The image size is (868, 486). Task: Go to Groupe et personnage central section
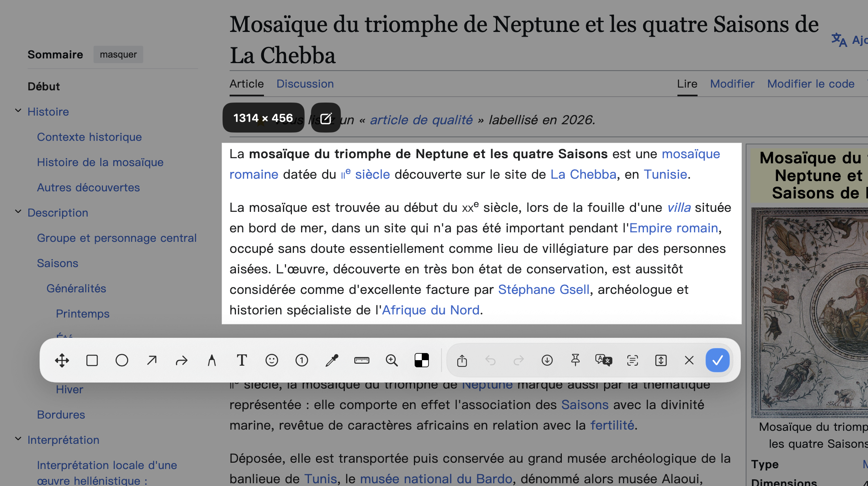117,238
